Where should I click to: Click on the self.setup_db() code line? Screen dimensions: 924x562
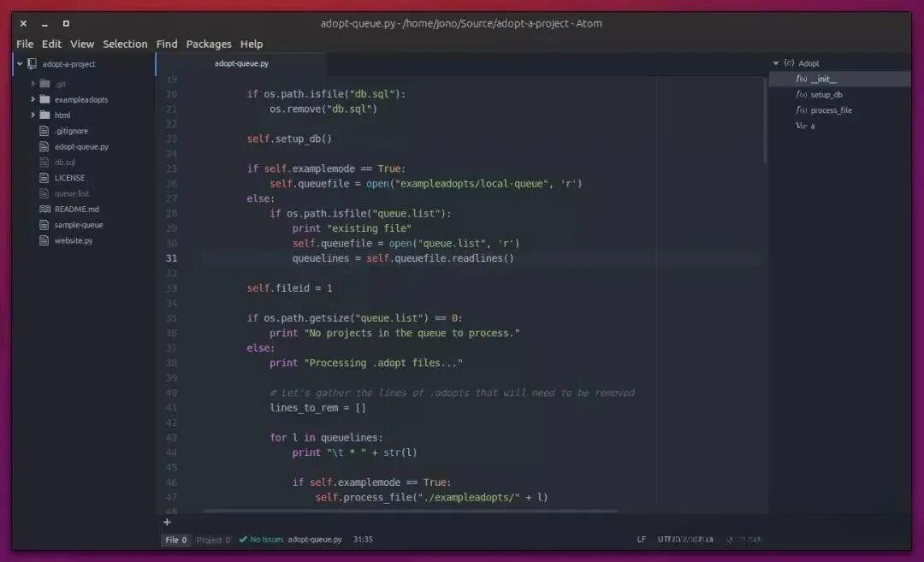[x=289, y=139]
